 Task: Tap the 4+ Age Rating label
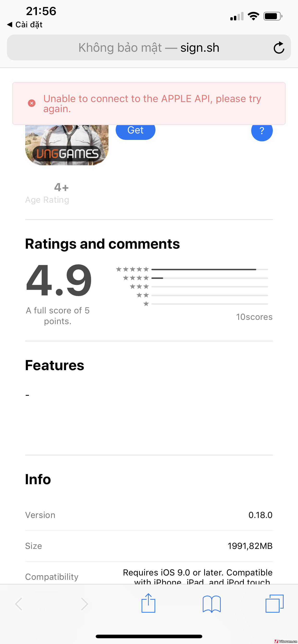pyautogui.click(x=47, y=193)
